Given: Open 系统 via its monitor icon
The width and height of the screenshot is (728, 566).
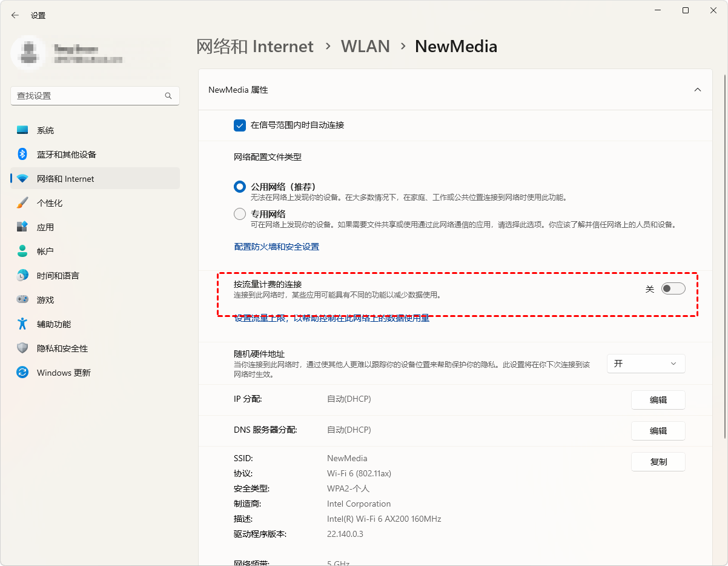Looking at the screenshot, I should pyautogui.click(x=22, y=130).
